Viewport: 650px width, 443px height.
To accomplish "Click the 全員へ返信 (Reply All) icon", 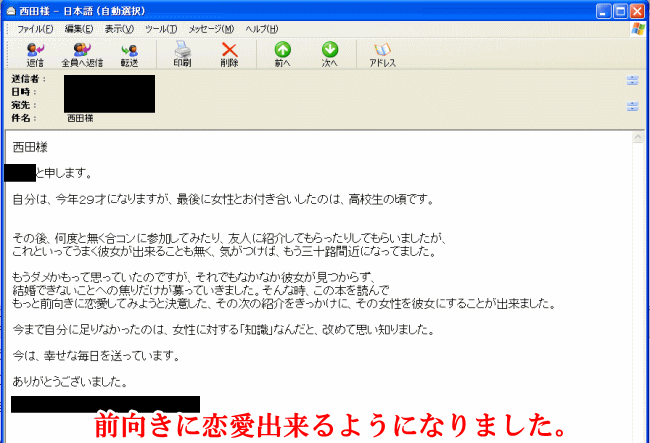I will tap(82, 53).
